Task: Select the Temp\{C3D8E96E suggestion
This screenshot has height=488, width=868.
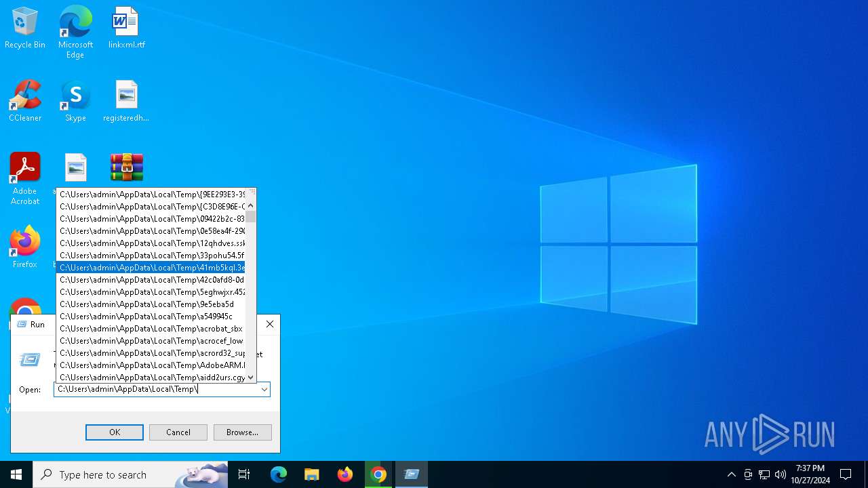Action: click(151, 207)
